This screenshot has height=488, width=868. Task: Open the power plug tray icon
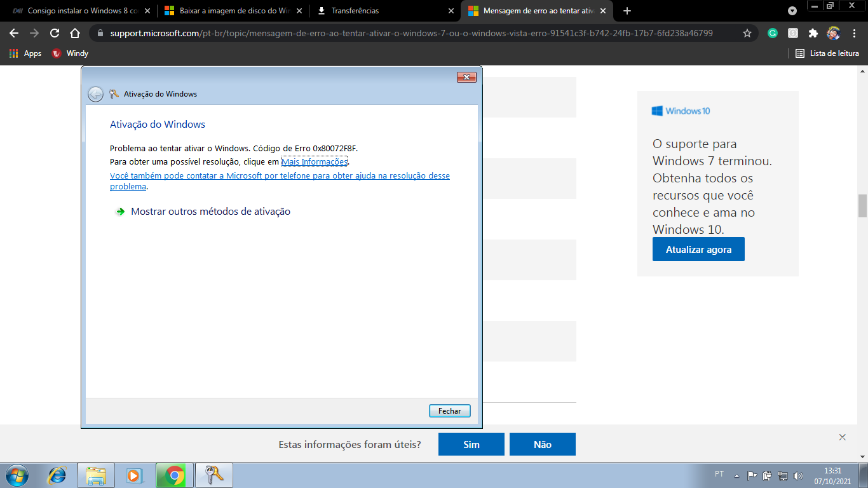(768, 475)
